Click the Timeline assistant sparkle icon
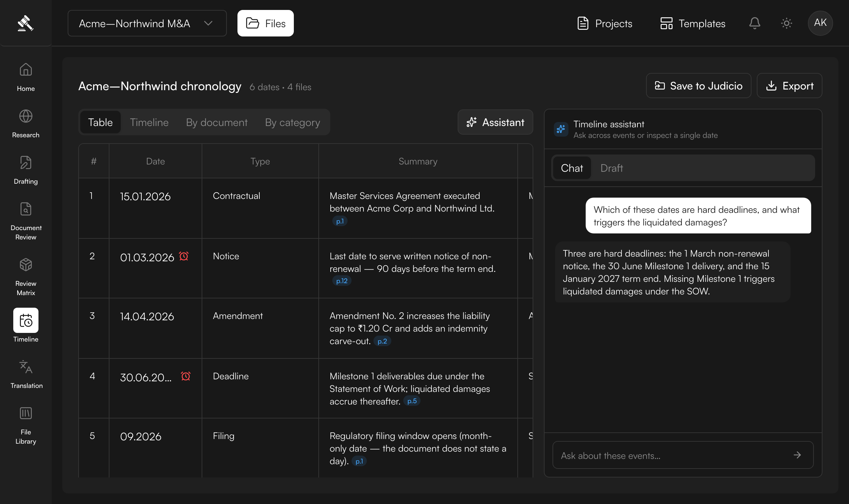The width and height of the screenshot is (849, 504). click(x=561, y=129)
